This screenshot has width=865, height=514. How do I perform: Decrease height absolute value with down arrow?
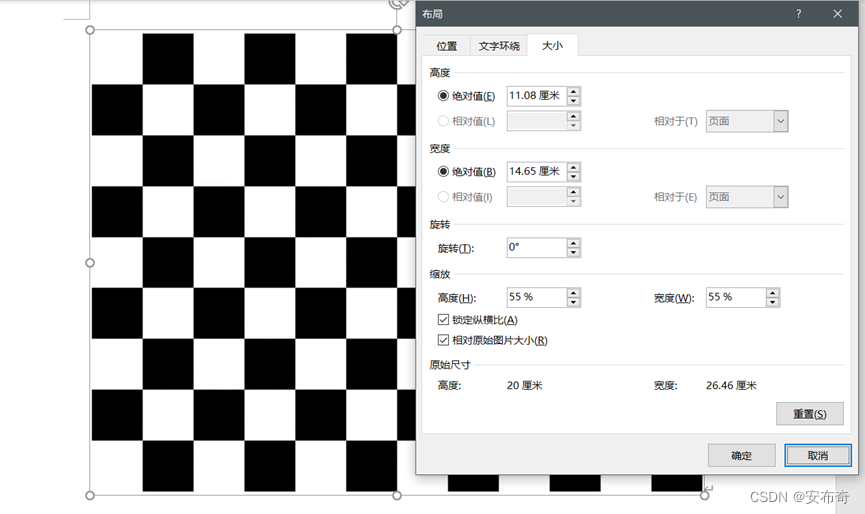(x=574, y=100)
